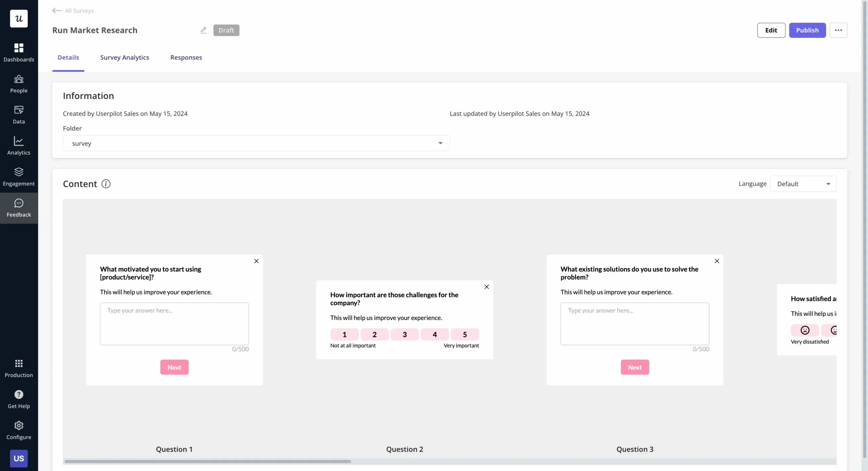The width and height of the screenshot is (868, 471).
Task: Click the "Very important" label
Action: pyautogui.click(x=461, y=345)
